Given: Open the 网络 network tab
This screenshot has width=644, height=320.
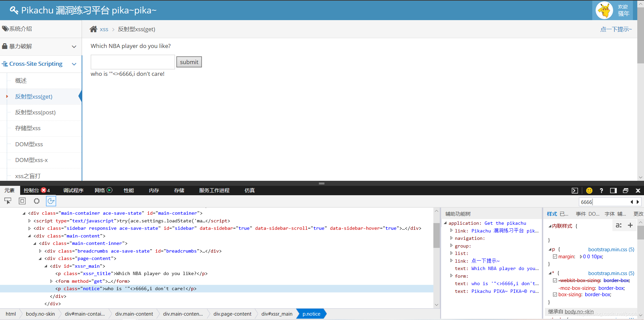Looking at the screenshot, I should [103, 191].
